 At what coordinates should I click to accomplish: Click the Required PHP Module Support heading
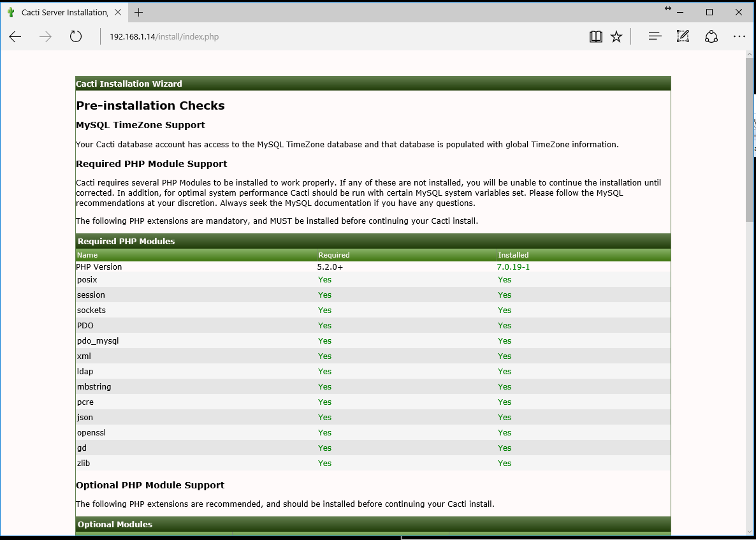[152, 164]
